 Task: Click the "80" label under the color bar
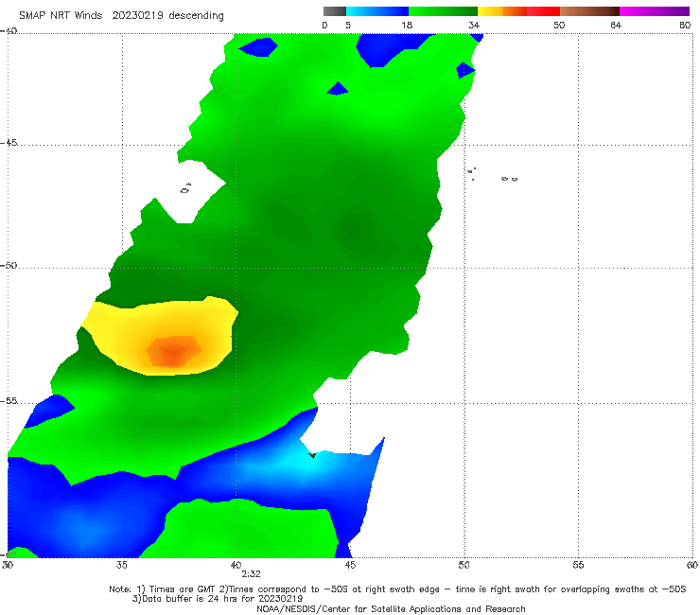pos(685,26)
